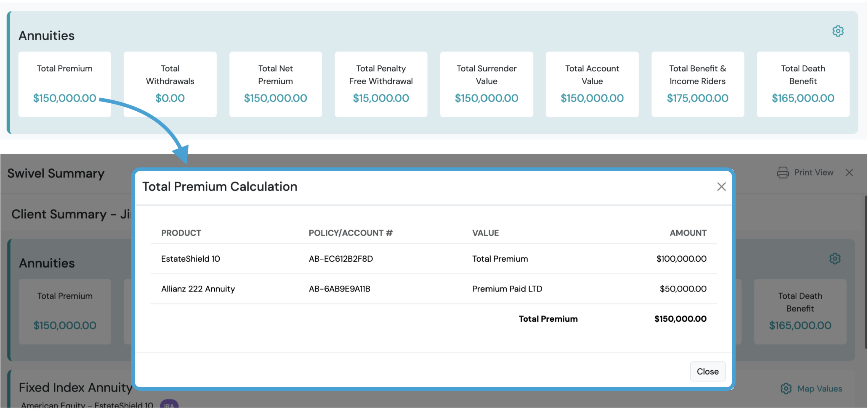Screen dimensions: 868x411
Task: Click the IRA badge at the bottom
Action: [x=169, y=404]
